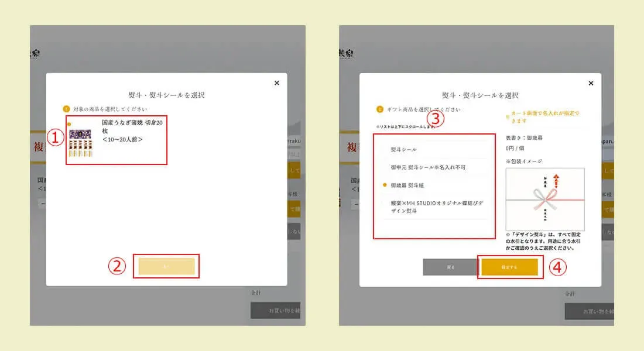Choose the 熨斗シール option
This screenshot has height=351, width=644.
pyautogui.click(x=404, y=150)
